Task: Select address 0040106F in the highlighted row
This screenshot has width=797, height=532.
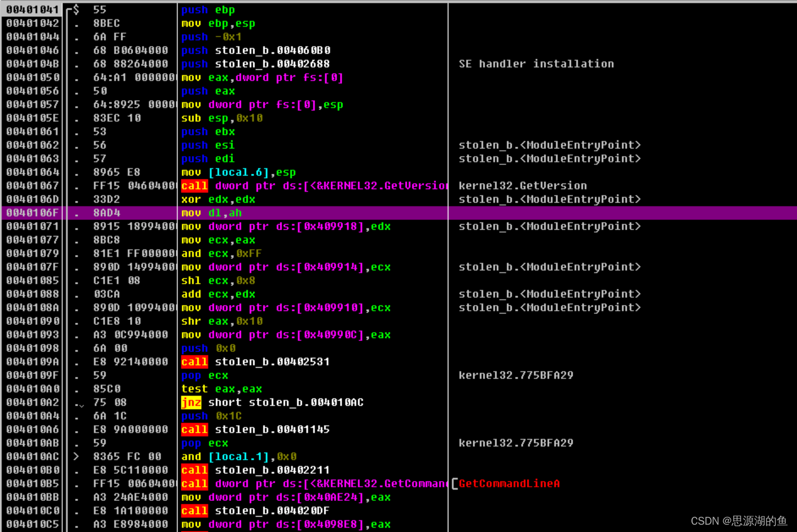Action: (33, 213)
